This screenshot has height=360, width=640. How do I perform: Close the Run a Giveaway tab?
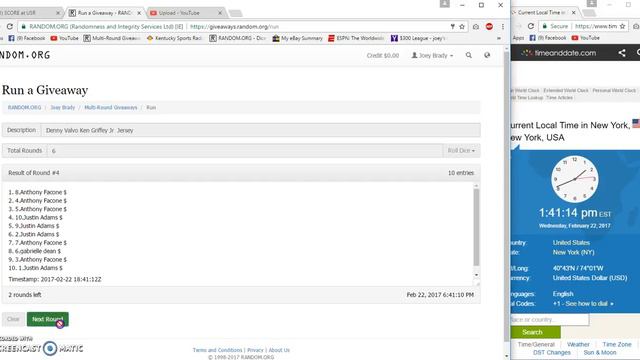pyautogui.click(x=139, y=13)
